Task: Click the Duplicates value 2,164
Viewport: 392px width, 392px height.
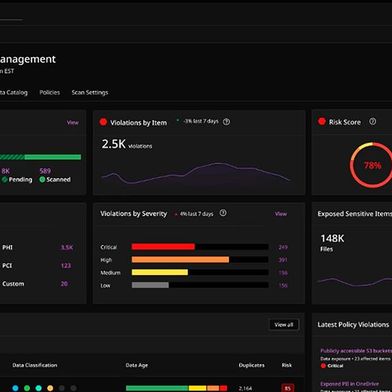Action: [245, 388]
